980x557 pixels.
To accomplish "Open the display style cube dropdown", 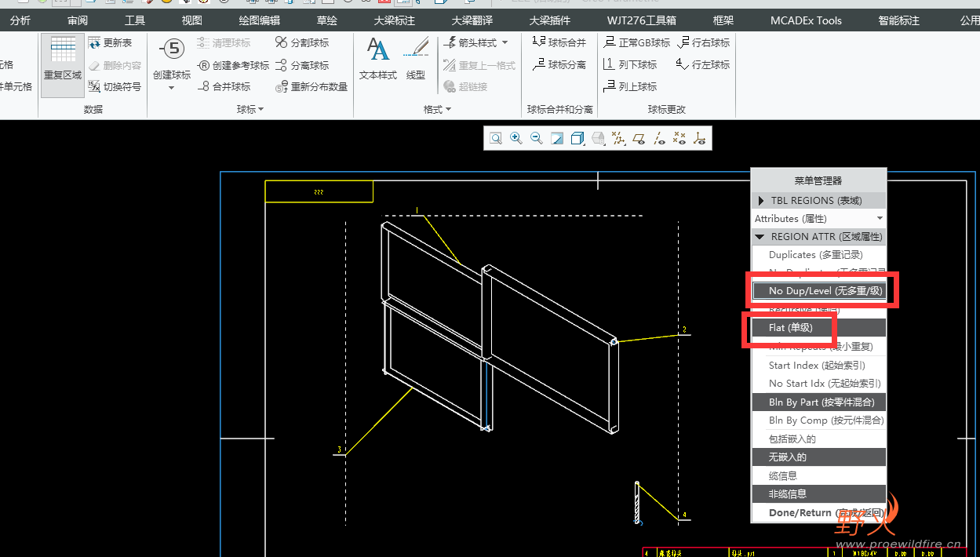I will pos(577,139).
